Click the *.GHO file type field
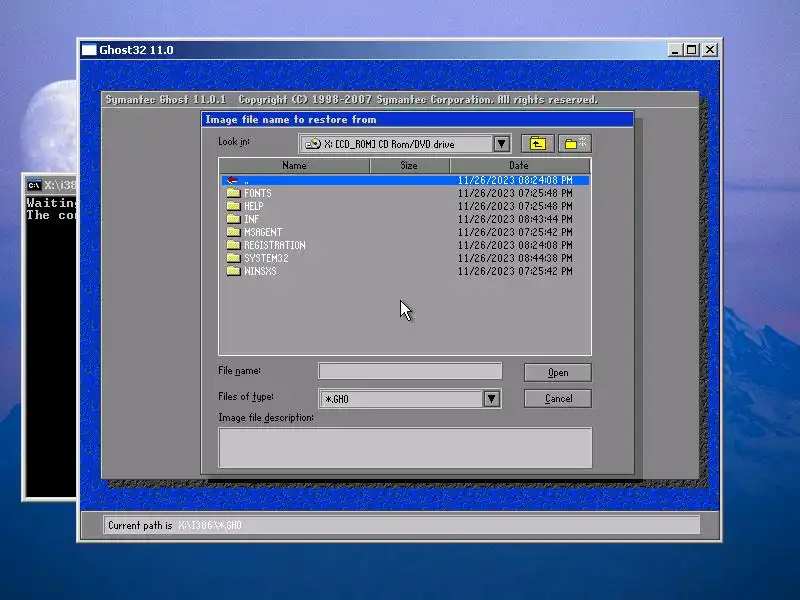 pyautogui.click(x=402, y=398)
